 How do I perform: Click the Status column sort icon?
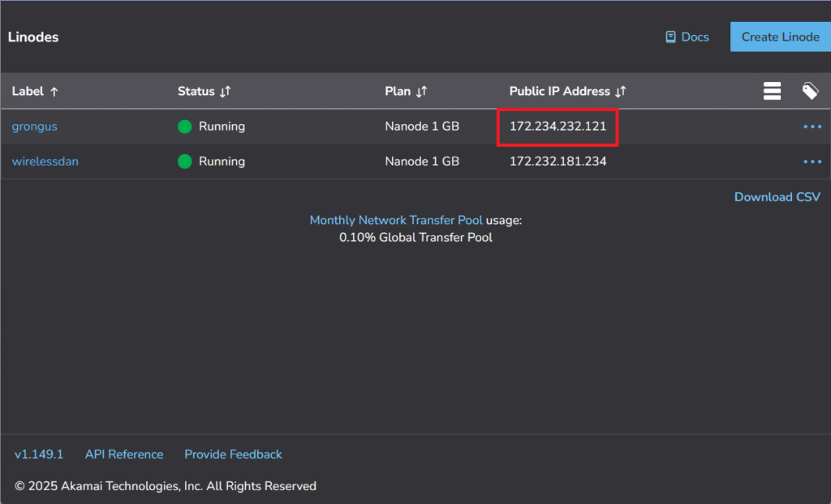pyautogui.click(x=226, y=92)
